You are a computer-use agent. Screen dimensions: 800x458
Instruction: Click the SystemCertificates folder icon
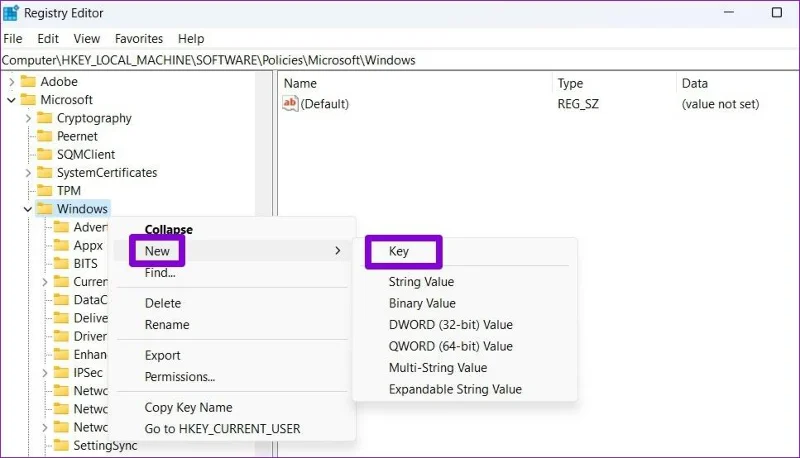click(44, 172)
